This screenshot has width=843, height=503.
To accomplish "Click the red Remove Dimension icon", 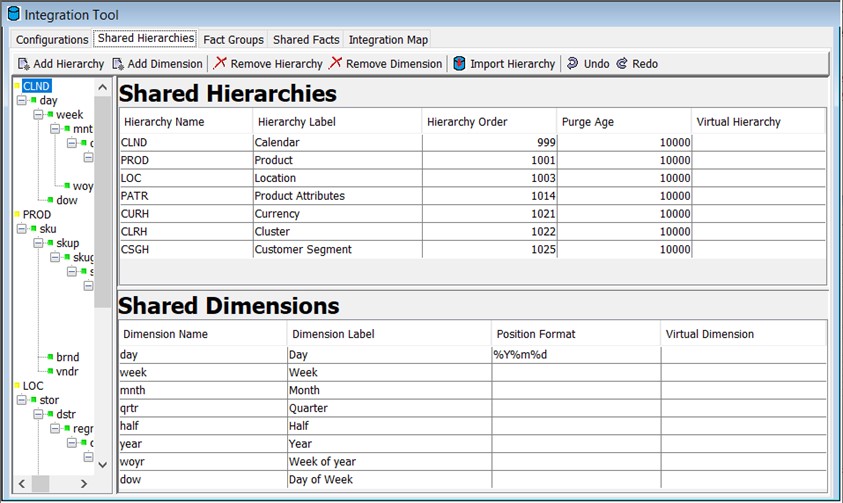I will pos(335,63).
